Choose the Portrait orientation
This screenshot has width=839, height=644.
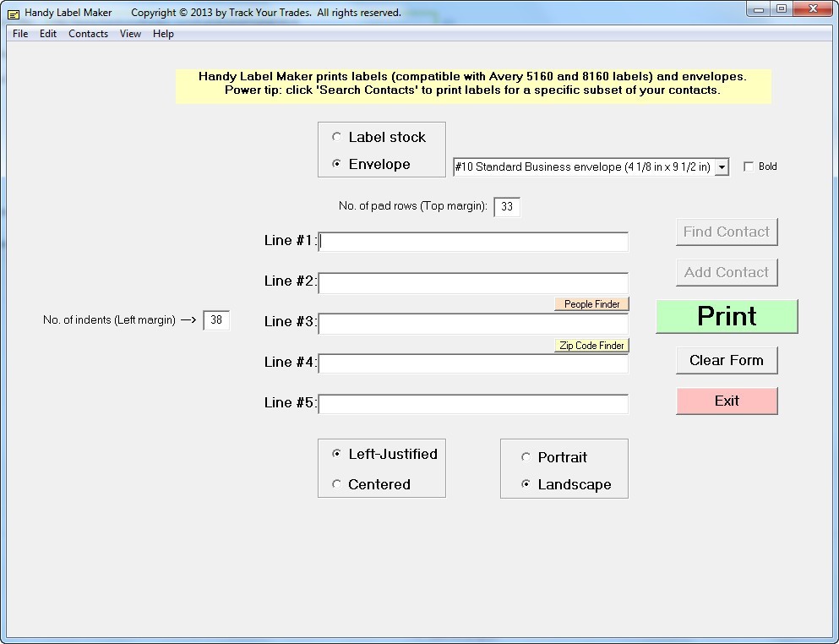[x=526, y=457]
